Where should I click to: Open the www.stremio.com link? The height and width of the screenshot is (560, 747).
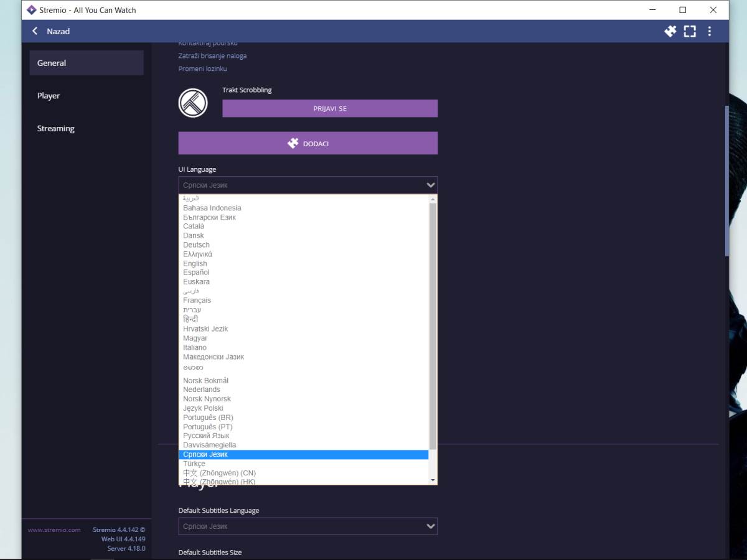click(54, 530)
